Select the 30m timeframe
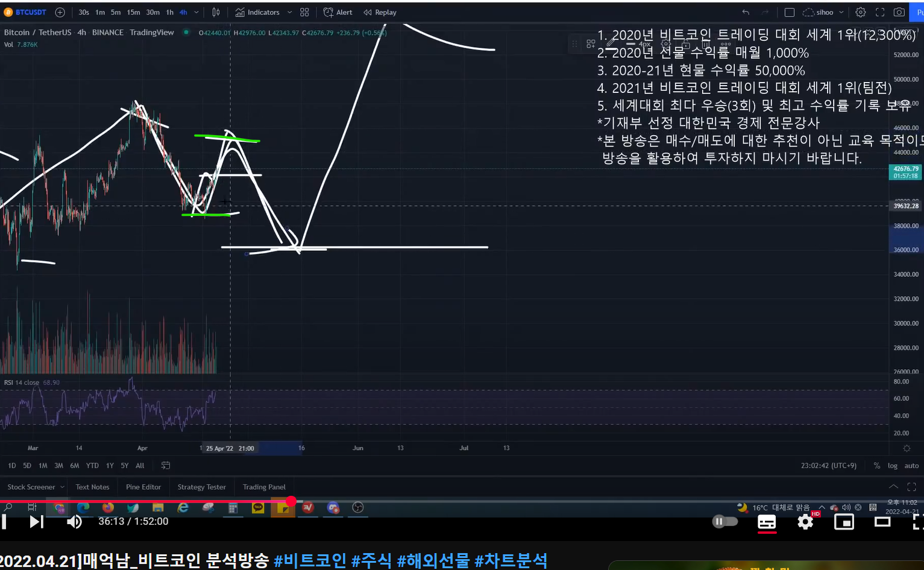Screen dimensions: 924x570 point(153,12)
